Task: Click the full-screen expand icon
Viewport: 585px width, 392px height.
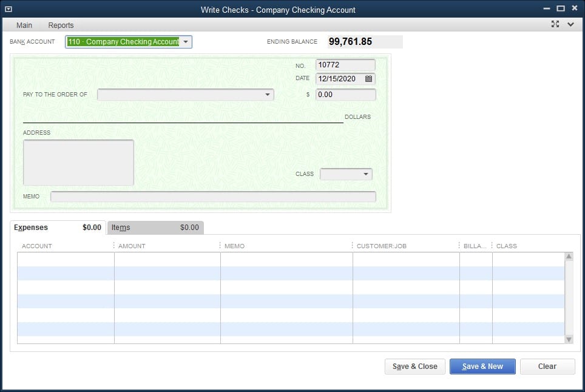Action: [555, 24]
